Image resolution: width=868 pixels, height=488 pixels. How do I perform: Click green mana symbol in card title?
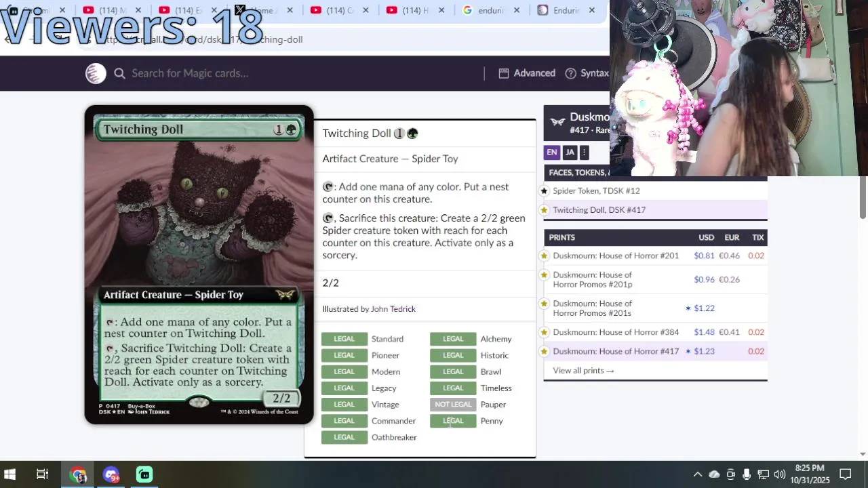412,134
